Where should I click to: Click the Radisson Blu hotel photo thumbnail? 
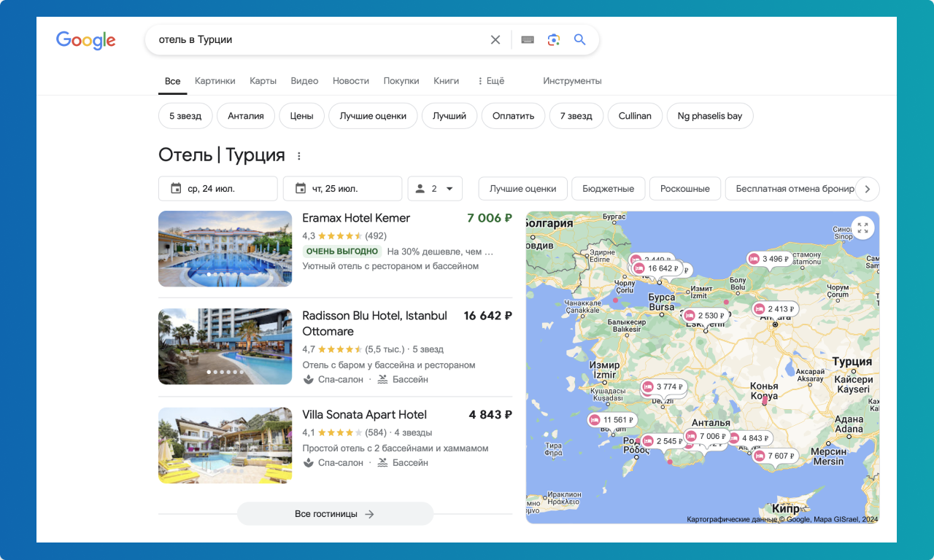(225, 346)
